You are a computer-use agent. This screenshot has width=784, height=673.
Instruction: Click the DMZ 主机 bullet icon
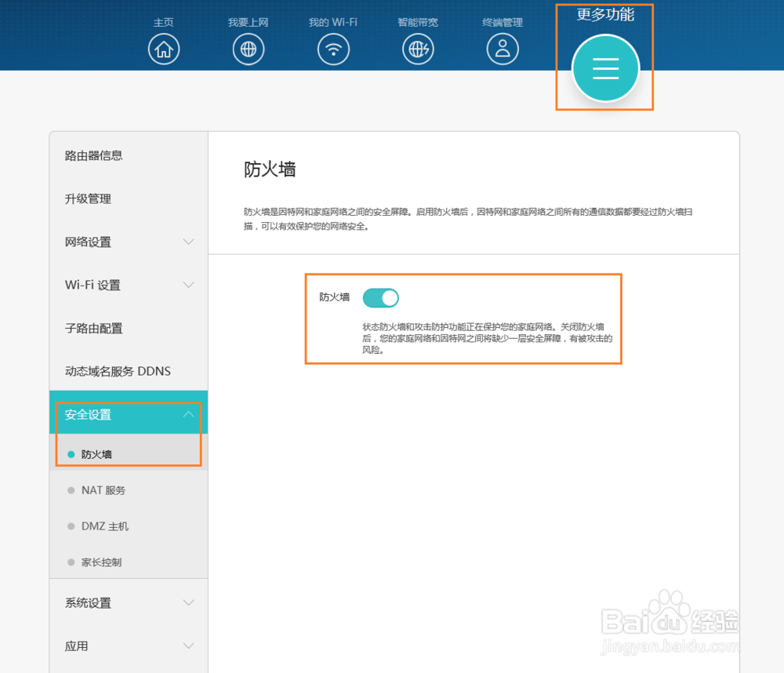[x=71, y=526]
